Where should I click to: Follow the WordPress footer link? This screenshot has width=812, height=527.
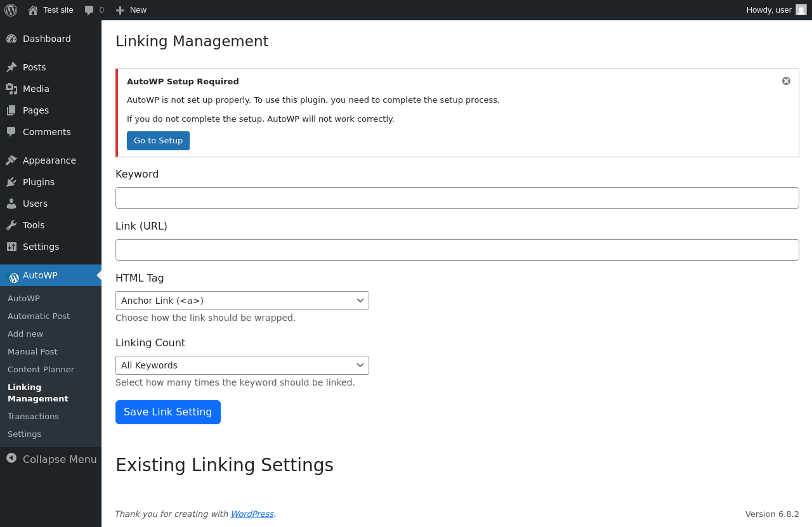pos(252,514)
